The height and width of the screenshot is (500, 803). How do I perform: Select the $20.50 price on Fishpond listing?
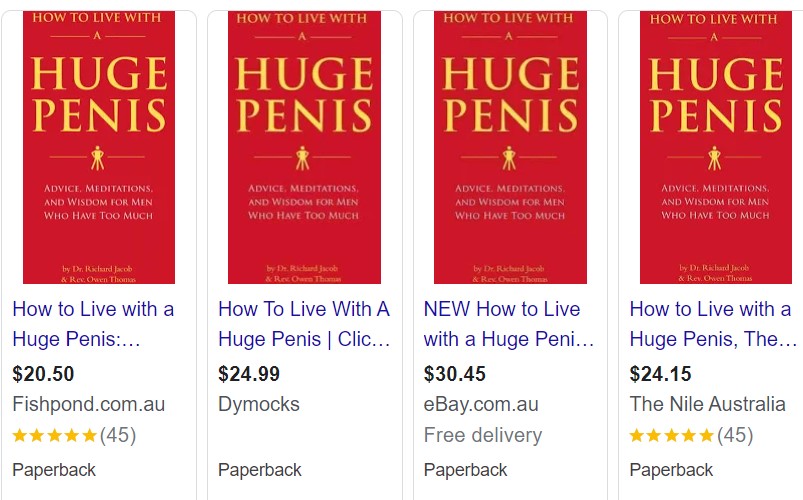point(44,374)
